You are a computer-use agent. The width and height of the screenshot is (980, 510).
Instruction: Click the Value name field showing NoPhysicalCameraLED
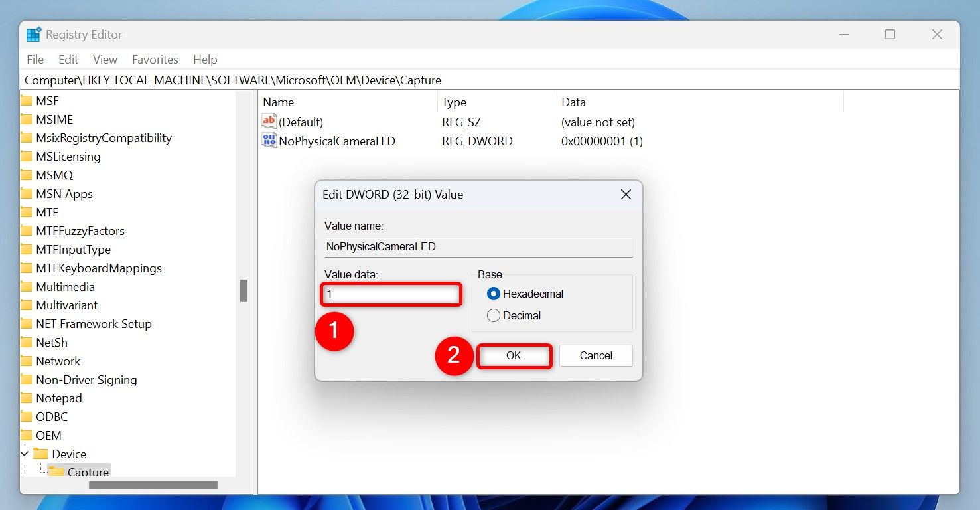(478, 246)
